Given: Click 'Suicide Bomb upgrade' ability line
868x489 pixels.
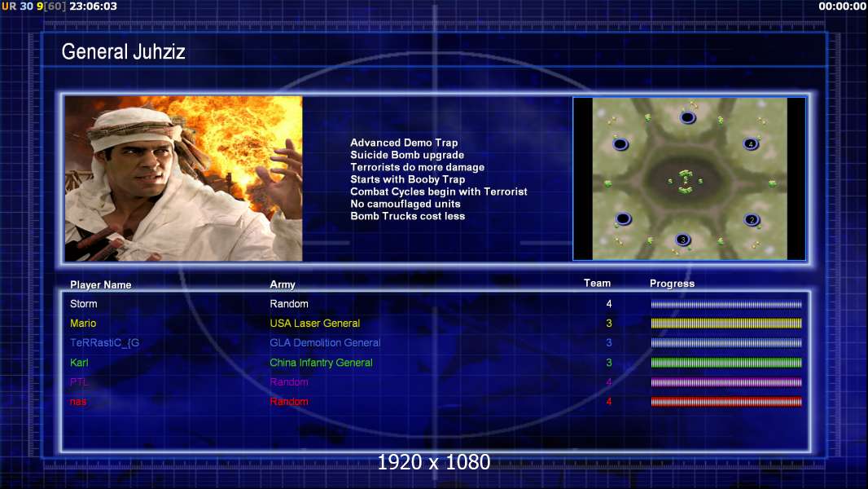Looking at the screenshot, I should [x=407, y=155].
